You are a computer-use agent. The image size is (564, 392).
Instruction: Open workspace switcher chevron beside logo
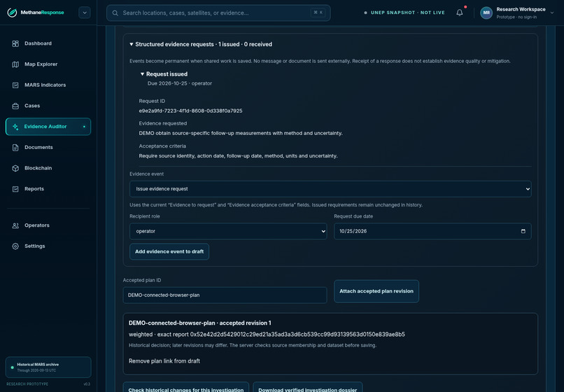point(85,13)
